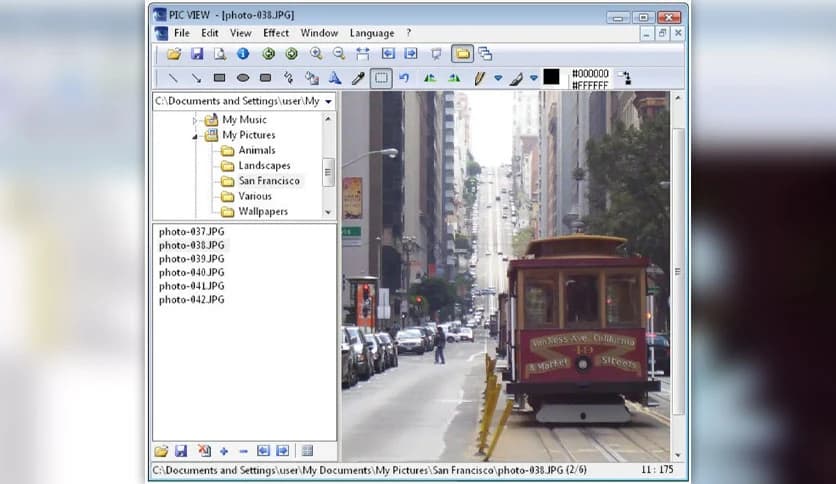836x484 pixels.
Task: Click the thumbnail grid view icon
Action: [x=307, y=451]
